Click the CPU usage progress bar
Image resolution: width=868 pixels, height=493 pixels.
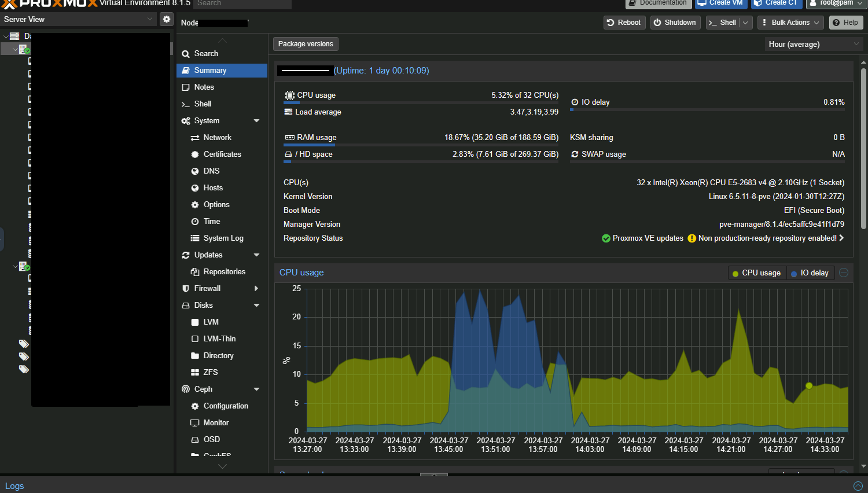click(x=421, y=102)
